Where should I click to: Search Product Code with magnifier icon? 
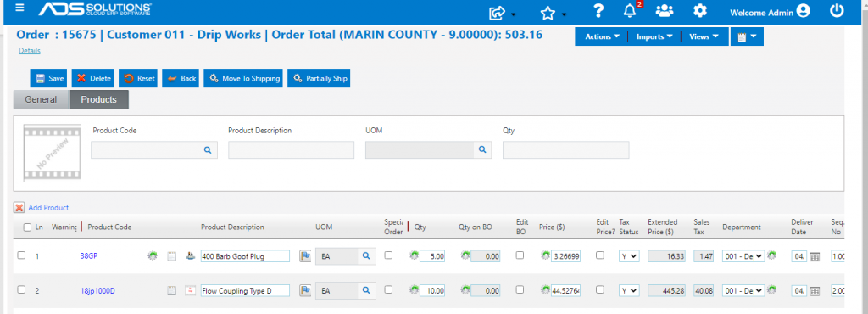pyautogui.click(x=208, y=150)
